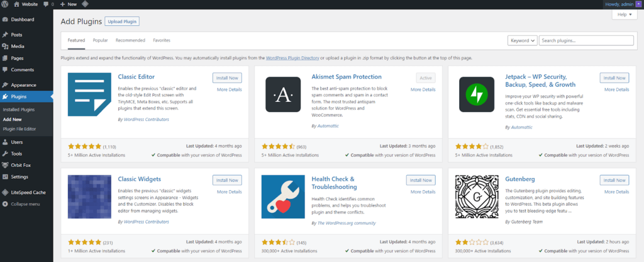Image resolution: width=644 pixels, height=262 pixels.
Task: Open the WordPress Plugin Directory link
Action: (x=292, y=58)
